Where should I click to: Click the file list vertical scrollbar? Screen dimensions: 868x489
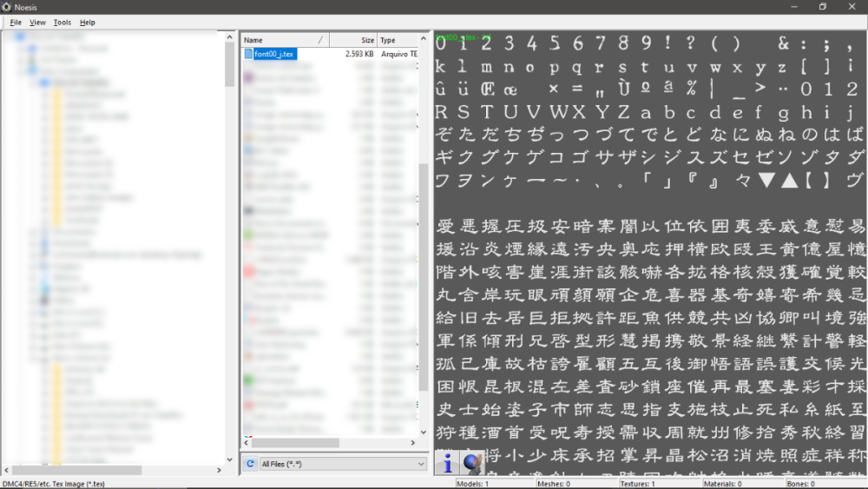424,261
